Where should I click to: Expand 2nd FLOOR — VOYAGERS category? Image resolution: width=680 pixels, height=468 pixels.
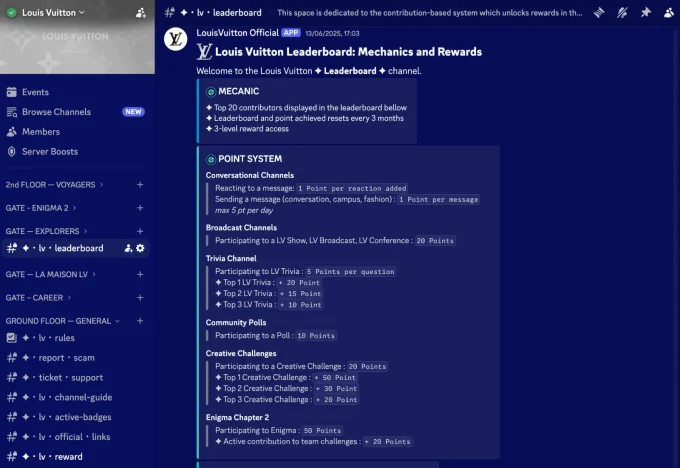tap(54, 185)
